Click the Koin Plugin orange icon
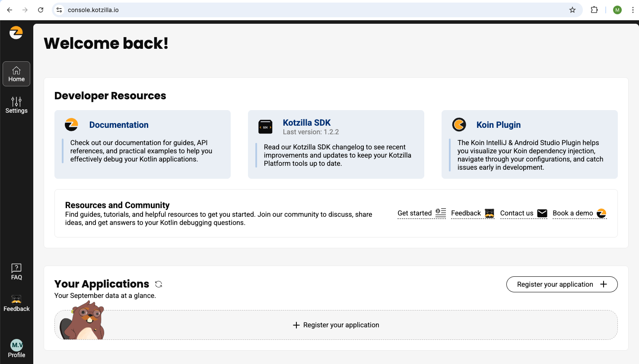The width and height of the screenshot is (639, 364). coord(459,125)
